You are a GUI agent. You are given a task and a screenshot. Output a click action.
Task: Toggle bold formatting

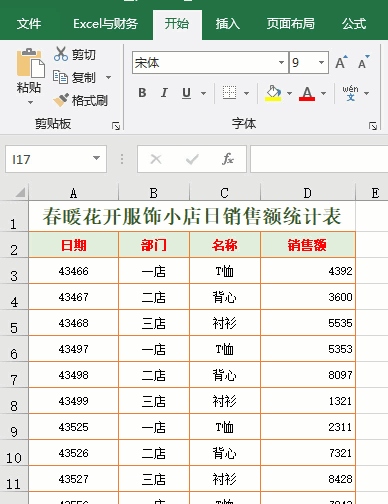point(142,93)
